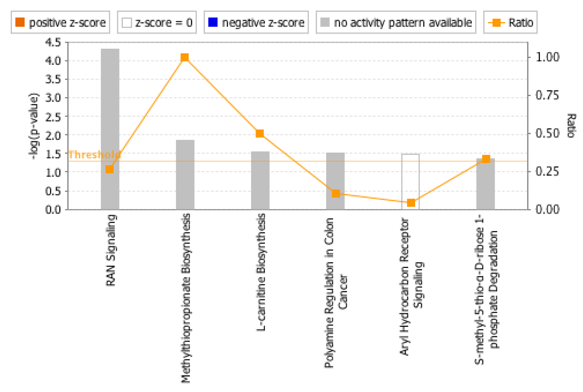
Task: Click the ratio marker at 1.00 peak
Action: (185, 57)
